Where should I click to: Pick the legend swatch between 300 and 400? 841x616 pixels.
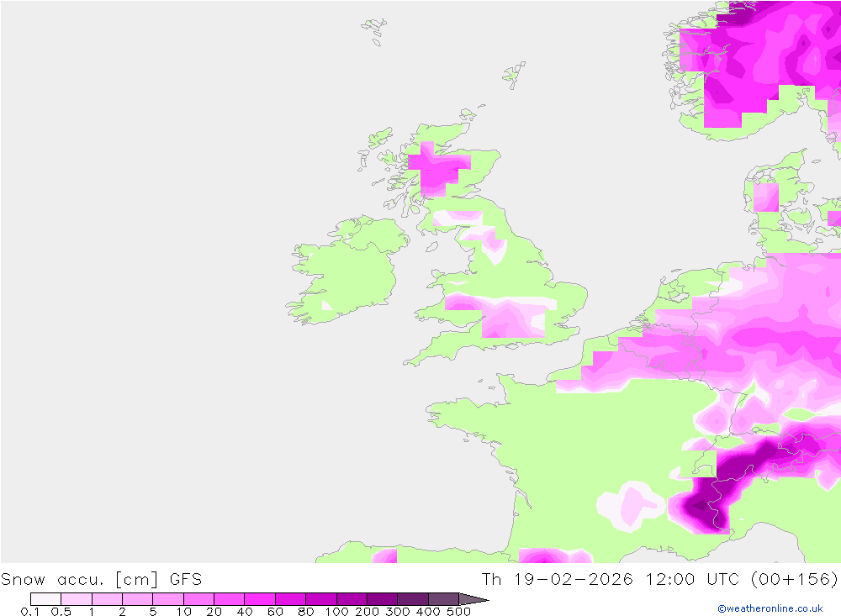pos(412,599)
